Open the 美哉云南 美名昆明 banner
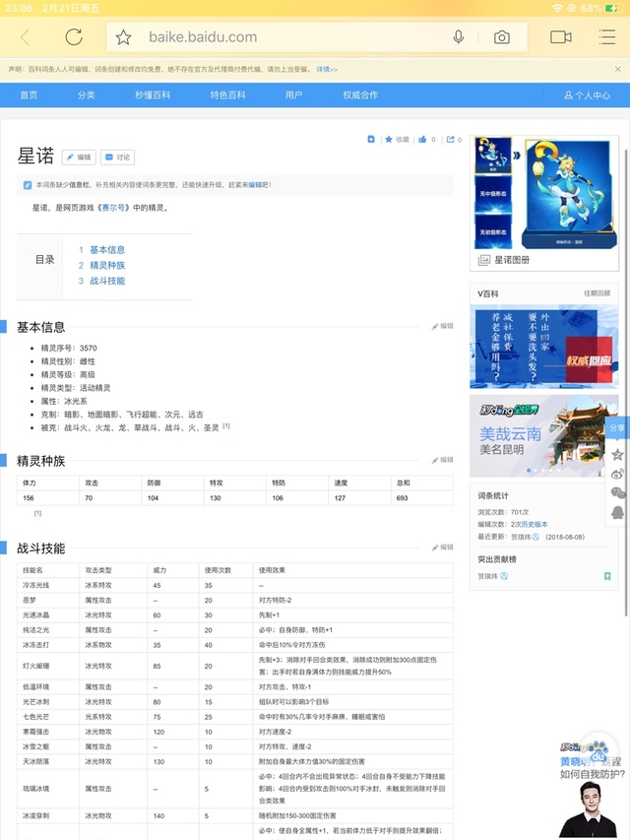This screenshot has width=630, height=840. tap(543, 436)
